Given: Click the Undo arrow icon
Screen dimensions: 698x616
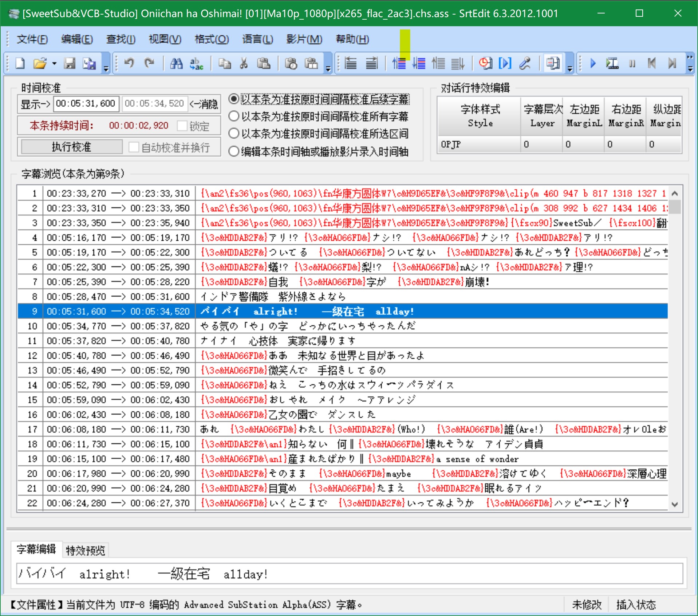Looking at the screenshot, I should (x=129, y=63).
